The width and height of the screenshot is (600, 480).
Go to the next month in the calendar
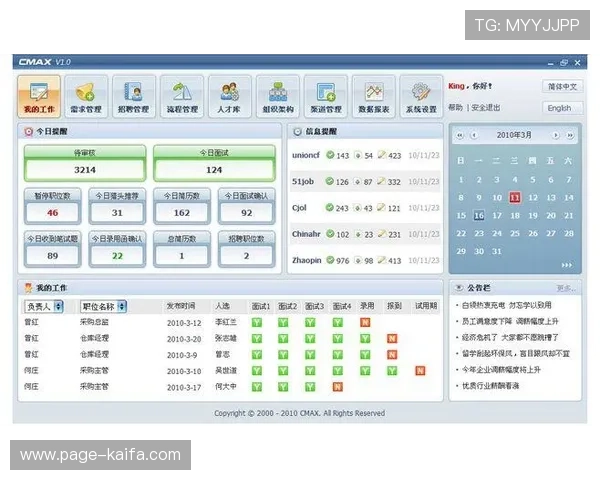[x=555, y=135]
